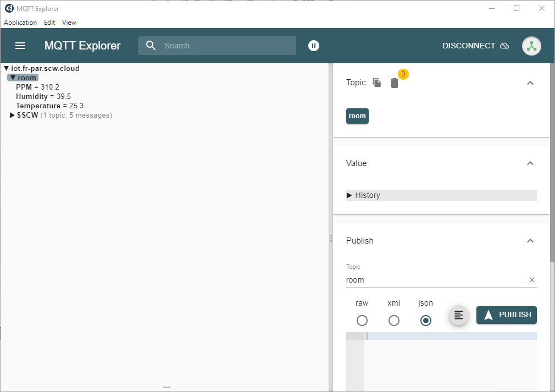Select the xml payload format
The width and height of the screenshot is (555, 392).
click(393, 321)
